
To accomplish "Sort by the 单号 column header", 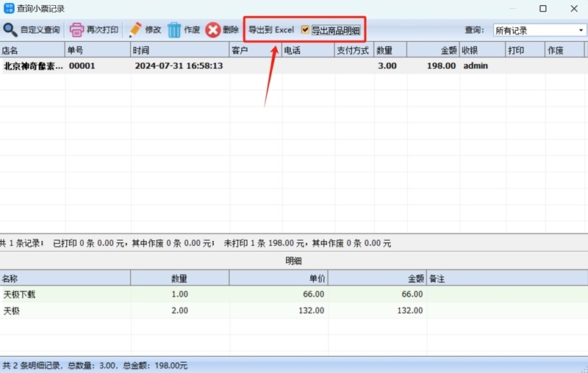I will 98,50.
